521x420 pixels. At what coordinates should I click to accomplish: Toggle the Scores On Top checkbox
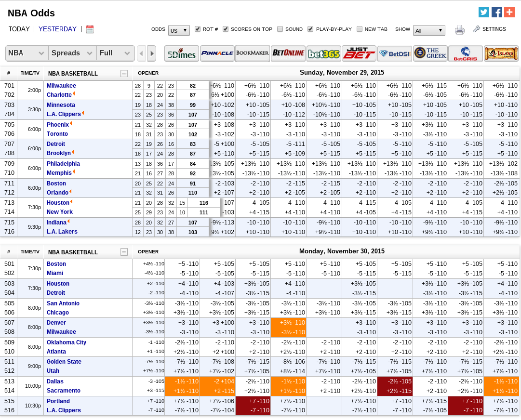tap(225, 29)
